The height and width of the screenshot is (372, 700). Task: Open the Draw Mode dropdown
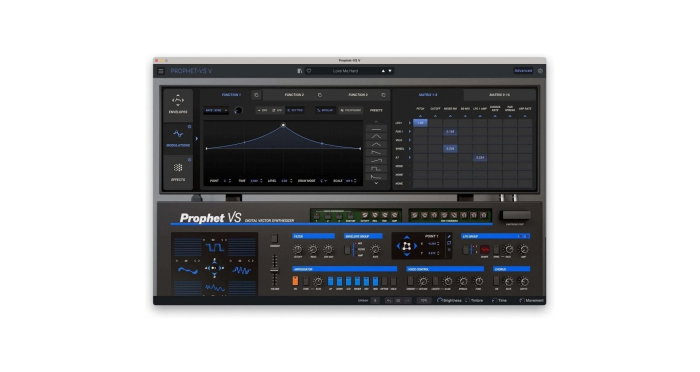[323, 181]
